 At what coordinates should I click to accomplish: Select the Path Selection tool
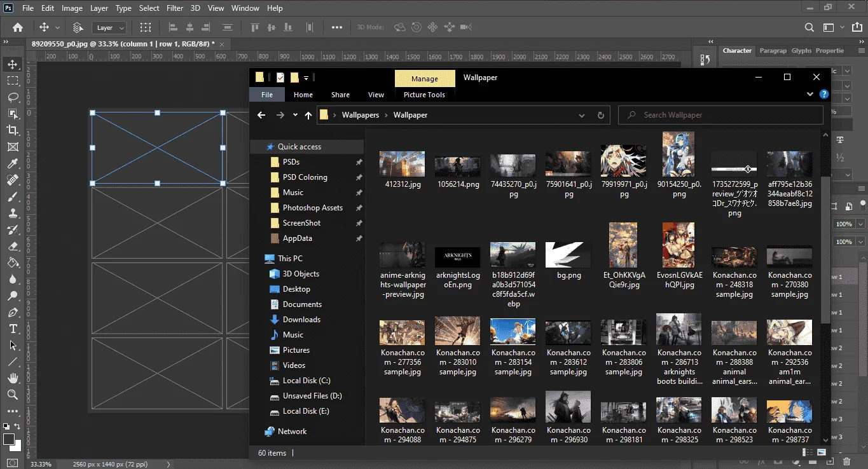(x=12, y=346)
